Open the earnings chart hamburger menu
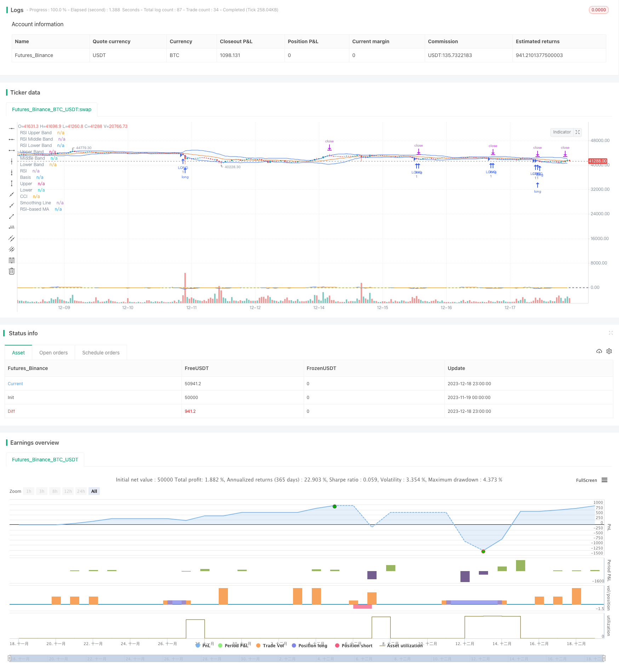Screen dimensions: 619x672 point(604,480)
